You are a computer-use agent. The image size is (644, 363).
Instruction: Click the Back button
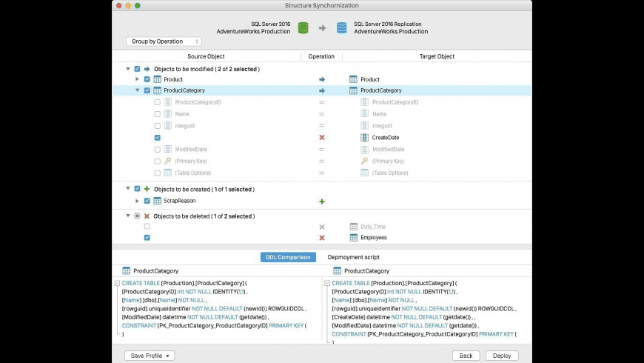(x=466, y=356)
